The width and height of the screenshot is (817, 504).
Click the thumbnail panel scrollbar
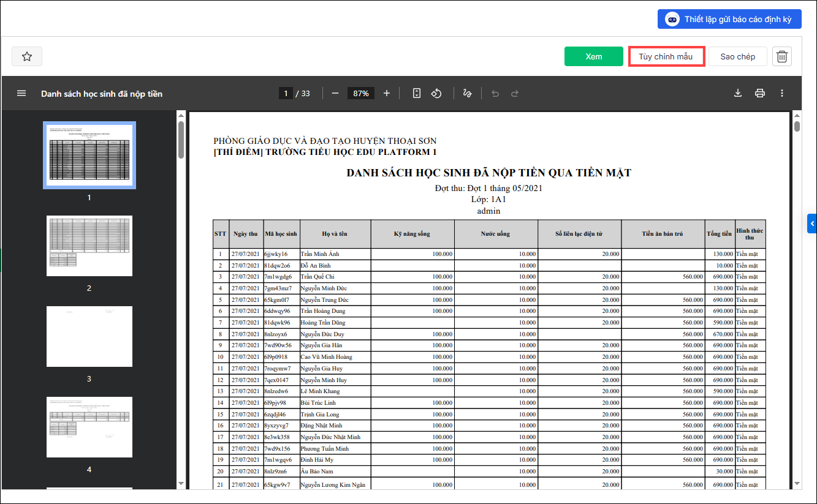pos(181,140)
